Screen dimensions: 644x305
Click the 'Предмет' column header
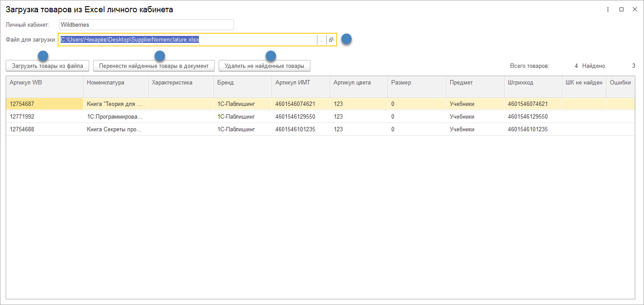coord(475,83)
